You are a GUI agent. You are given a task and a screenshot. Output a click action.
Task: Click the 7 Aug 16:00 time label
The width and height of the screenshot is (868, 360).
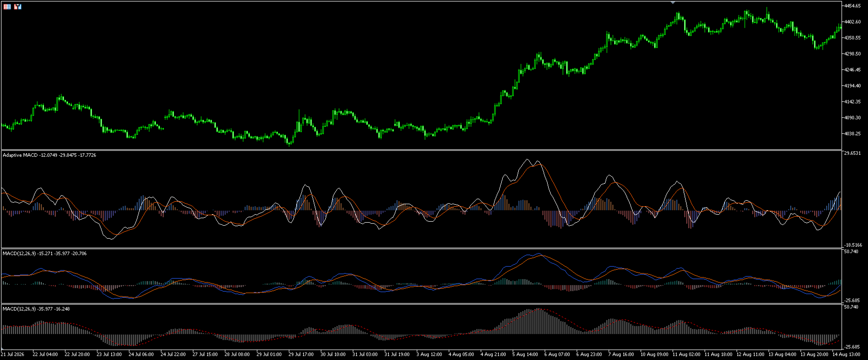(x=621, y=355)
